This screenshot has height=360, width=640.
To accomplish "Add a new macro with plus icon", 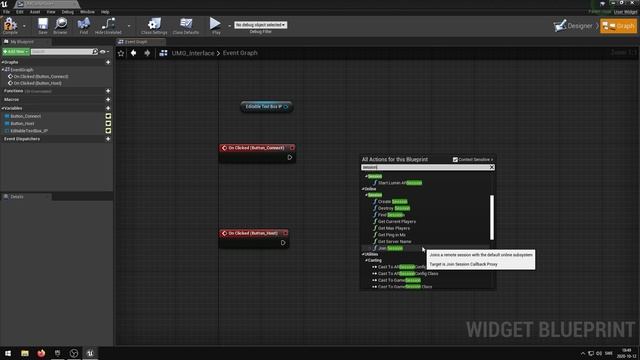I will (108, 100).
